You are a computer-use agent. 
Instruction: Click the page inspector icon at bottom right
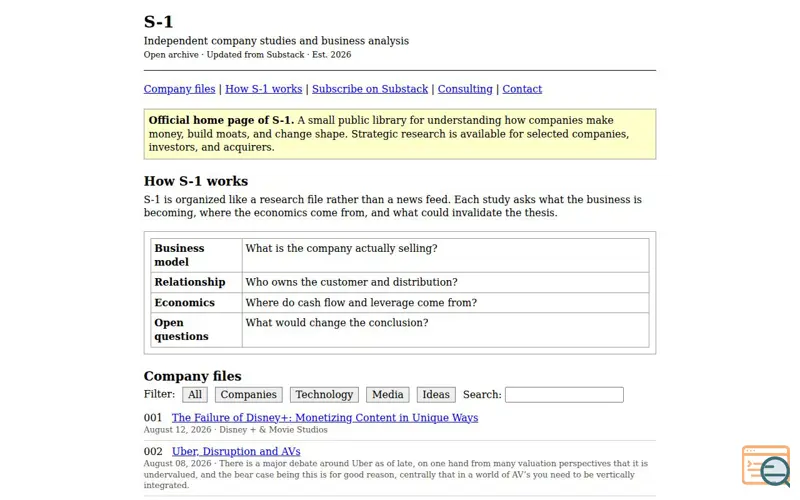766,466
